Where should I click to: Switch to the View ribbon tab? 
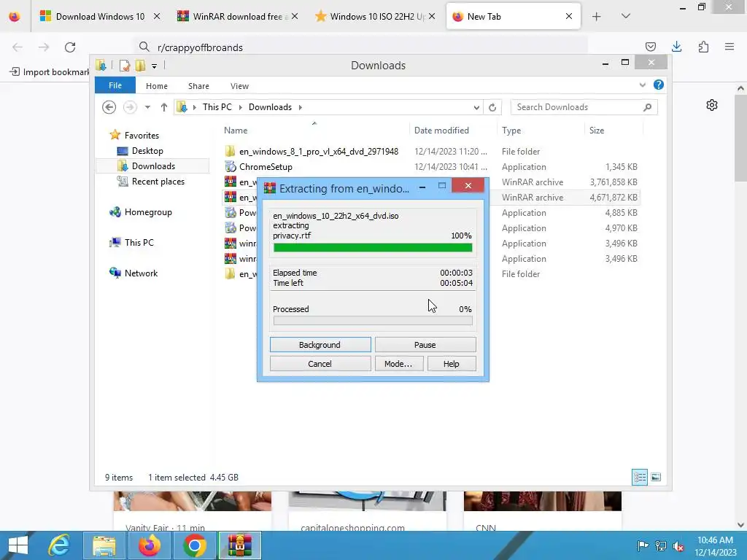(x=239, y=86)
